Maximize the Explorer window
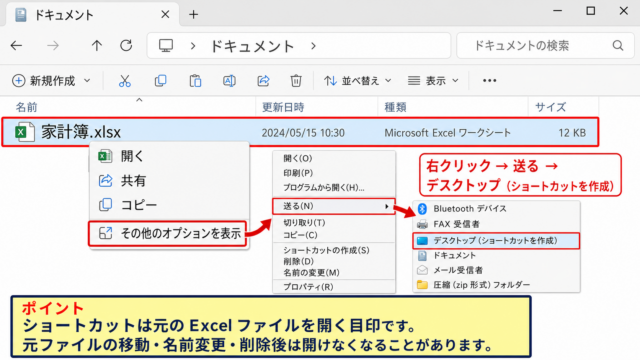The image size is (640, 360). (x=591, y=11)
